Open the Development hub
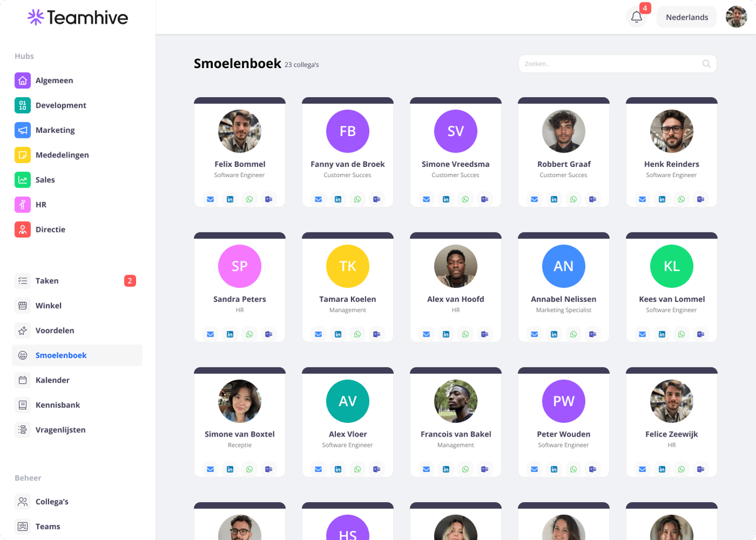Viewport: 756px width, 540px height. coord(60,105)
